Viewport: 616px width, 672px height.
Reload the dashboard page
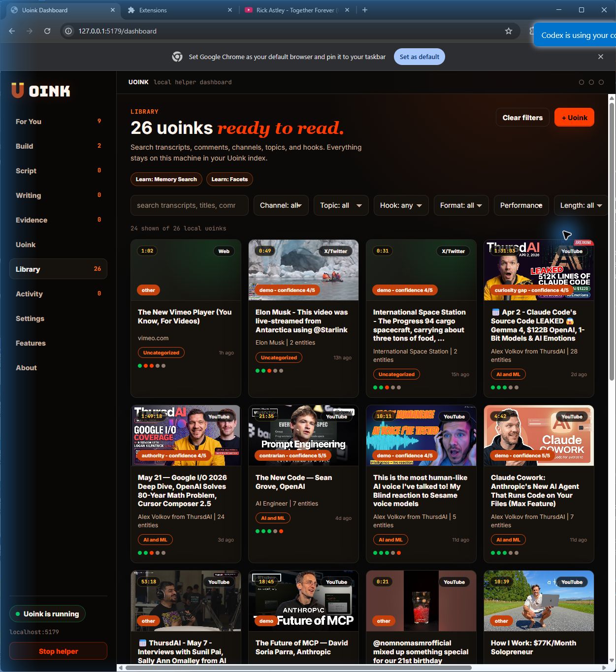[x=47, y=31]
